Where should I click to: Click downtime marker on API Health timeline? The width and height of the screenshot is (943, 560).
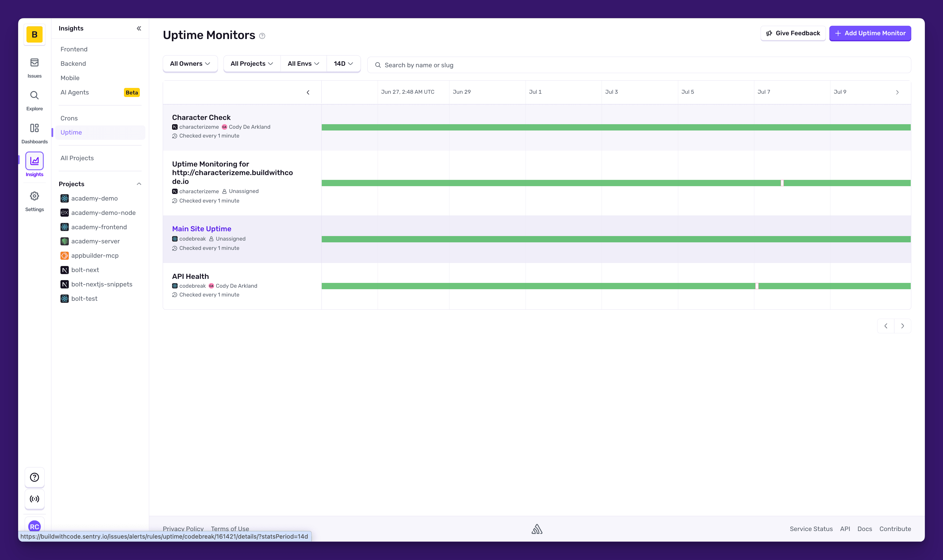point(757,286)
